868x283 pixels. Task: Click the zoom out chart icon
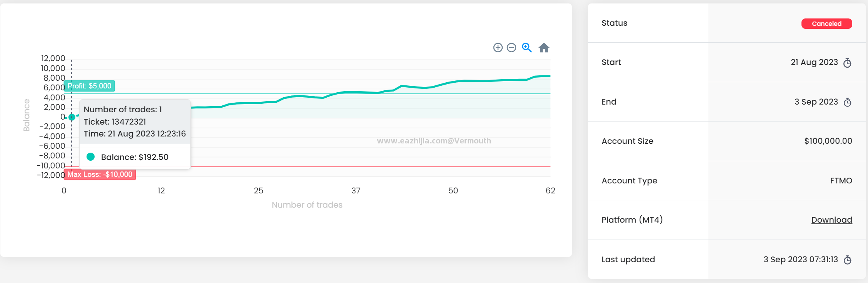(x=511, y=48)
